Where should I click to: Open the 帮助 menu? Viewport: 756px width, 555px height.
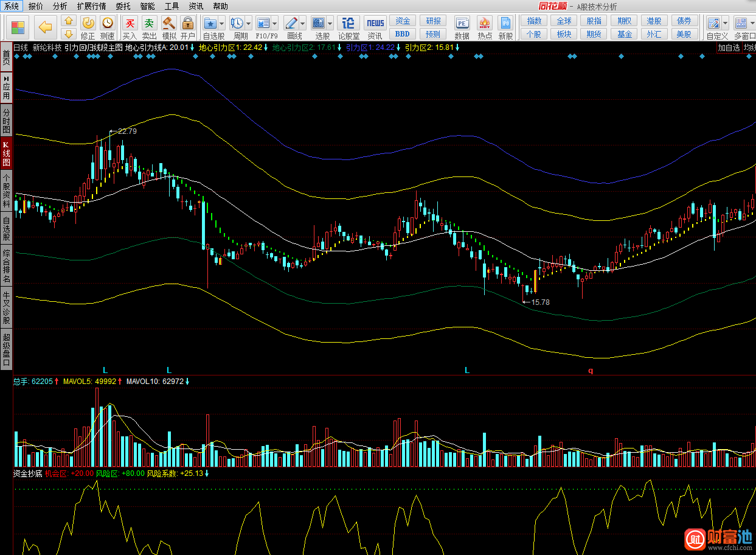221,6
